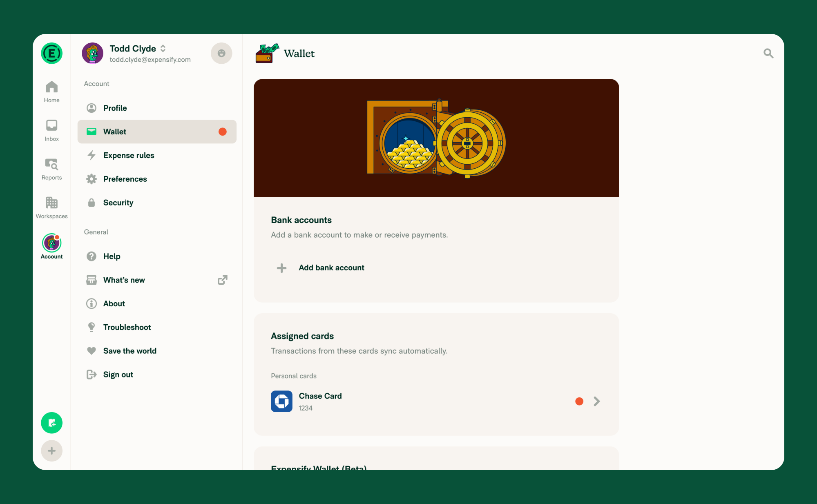The height and width of the screenshot is (504, 817).
Task: Select the Chase Card row
Action: click(436, 401)
